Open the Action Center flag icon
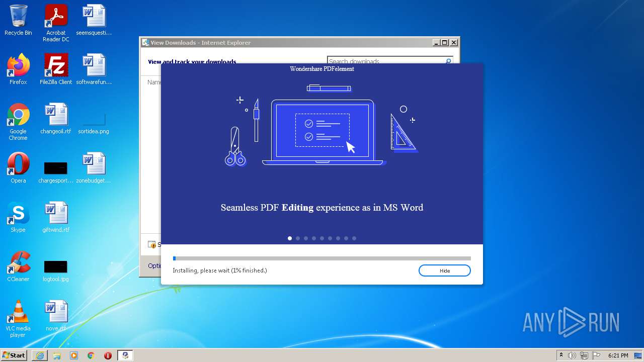The image size is (644, 362). point(596,355)
